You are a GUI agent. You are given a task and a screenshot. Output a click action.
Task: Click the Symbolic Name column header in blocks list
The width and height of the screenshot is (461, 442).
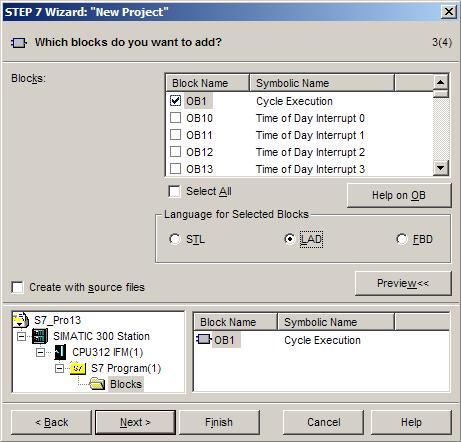(x=322, y=83)
